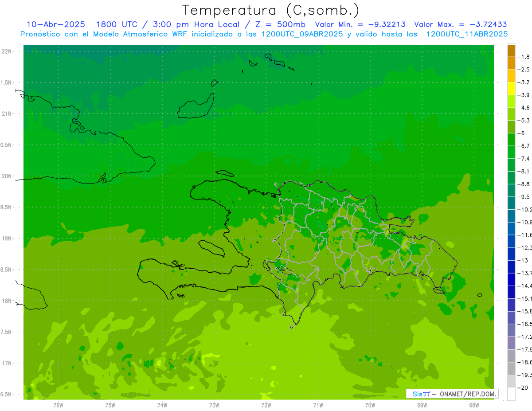Image resolution: width=532 pixels, height=411 pixels.
Task: Click the green swatch between -6 and -6.7
Action: (x=511, y=140)
